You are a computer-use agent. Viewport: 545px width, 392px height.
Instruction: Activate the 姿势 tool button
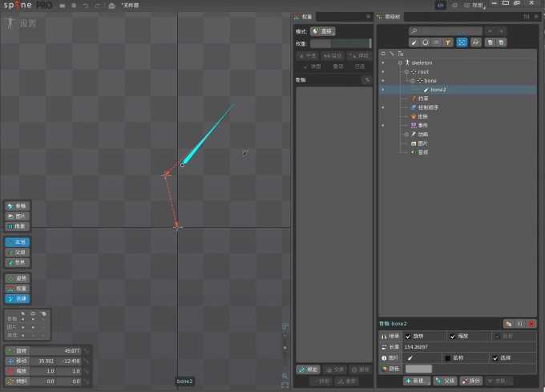click(x=18, y=279)
